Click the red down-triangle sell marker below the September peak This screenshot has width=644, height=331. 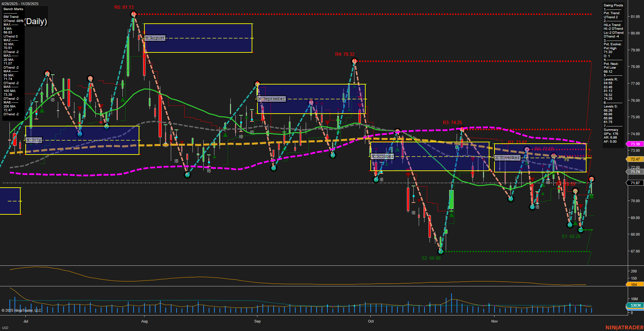317,103
